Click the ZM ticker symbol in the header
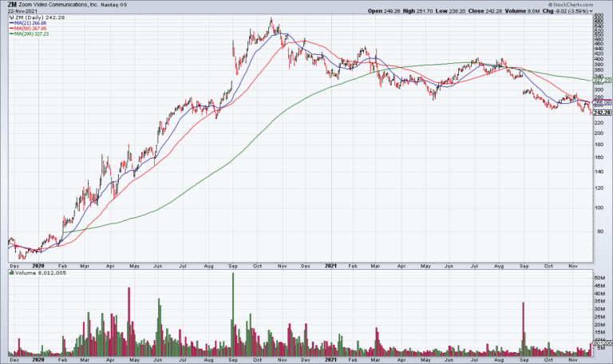The image size is (613, 364). pyautogui.click(x=12, y=5)
